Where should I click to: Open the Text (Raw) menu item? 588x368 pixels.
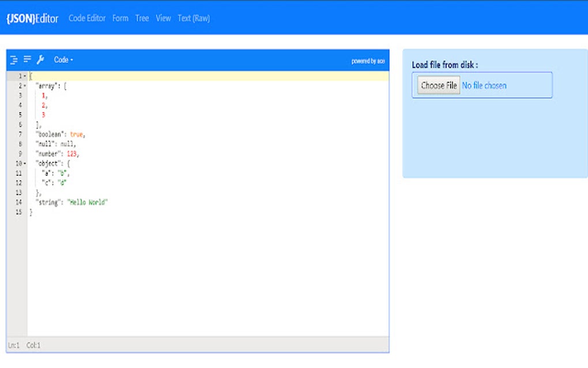click(x=194, y=18)
